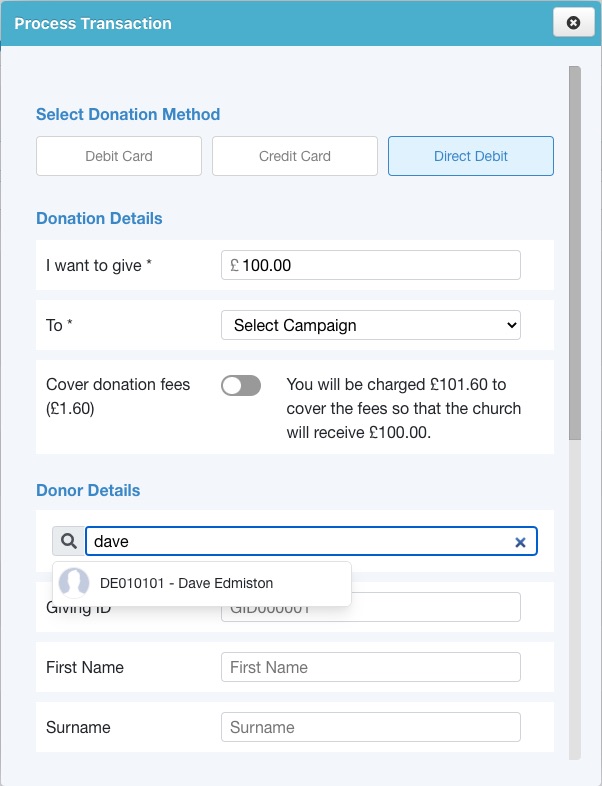Focus the First Name field
602x786 pixels.
point(371,667)
